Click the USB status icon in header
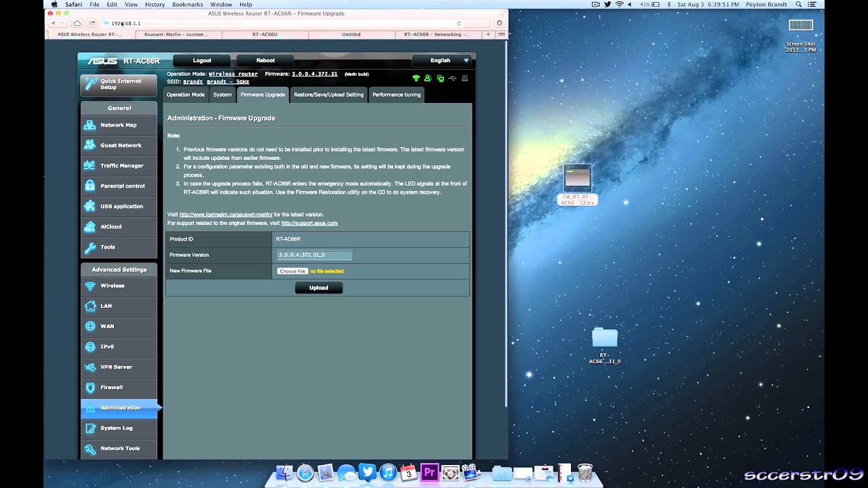868x488 pixels. pyautogui.click(x=452, y=79)
